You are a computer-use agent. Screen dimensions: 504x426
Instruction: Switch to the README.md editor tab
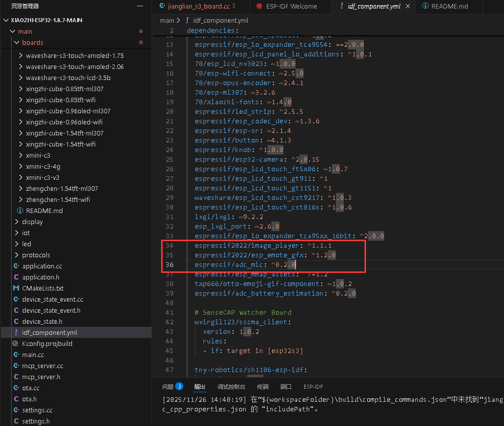(449, 6)
